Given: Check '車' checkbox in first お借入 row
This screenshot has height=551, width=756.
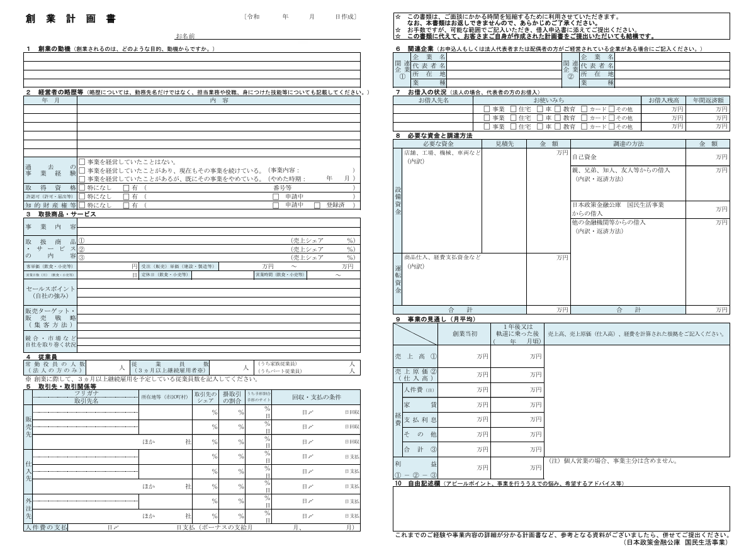Looking at the screenshot, I should [539, 109].
